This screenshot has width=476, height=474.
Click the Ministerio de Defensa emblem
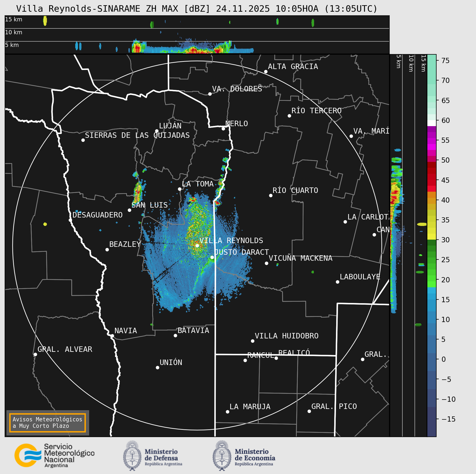[132, 456]
